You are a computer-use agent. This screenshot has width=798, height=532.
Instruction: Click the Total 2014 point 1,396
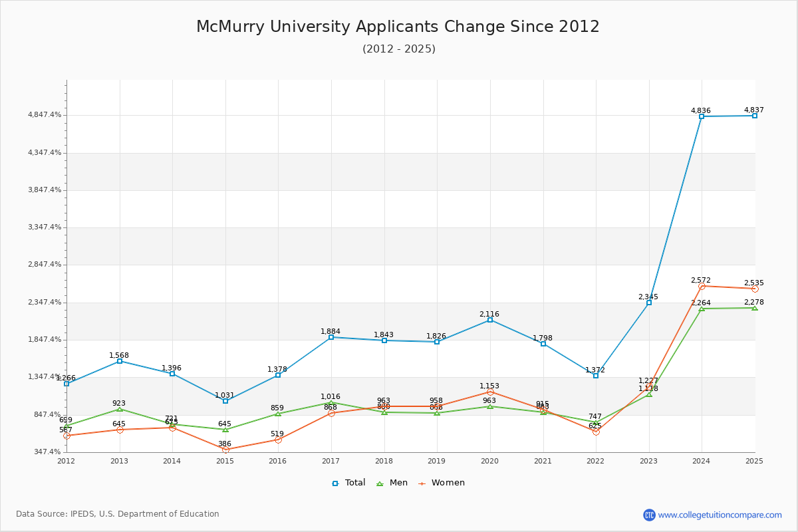172,374
